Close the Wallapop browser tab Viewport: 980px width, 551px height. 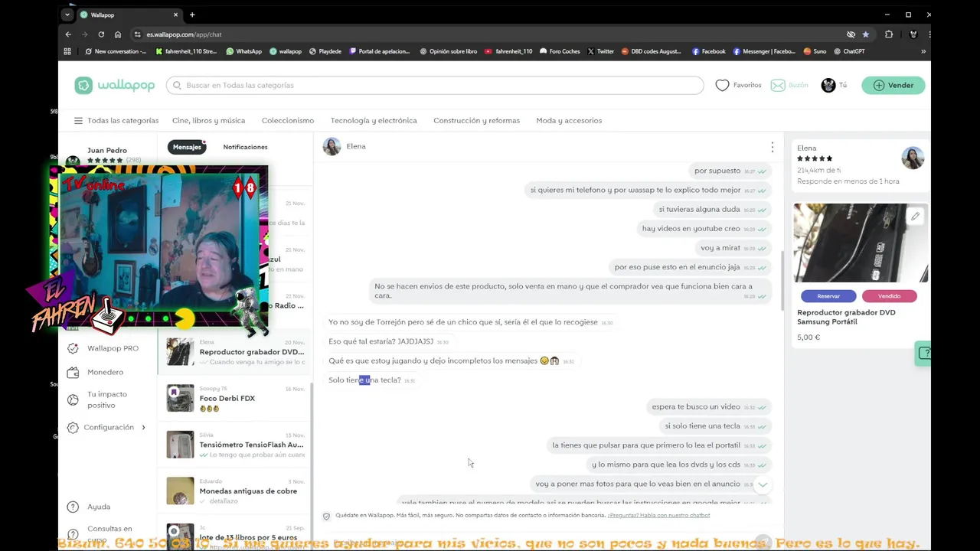click(x=175, y=15)
